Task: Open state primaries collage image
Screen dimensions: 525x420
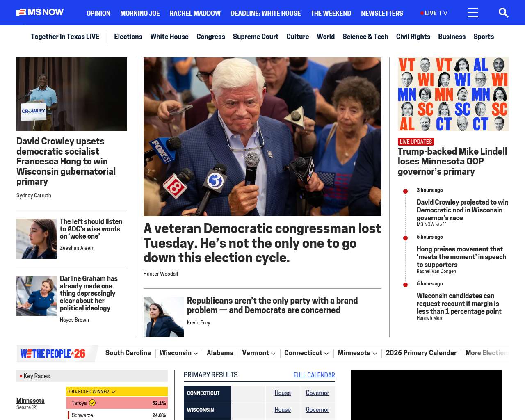Action: coord(453,94)
